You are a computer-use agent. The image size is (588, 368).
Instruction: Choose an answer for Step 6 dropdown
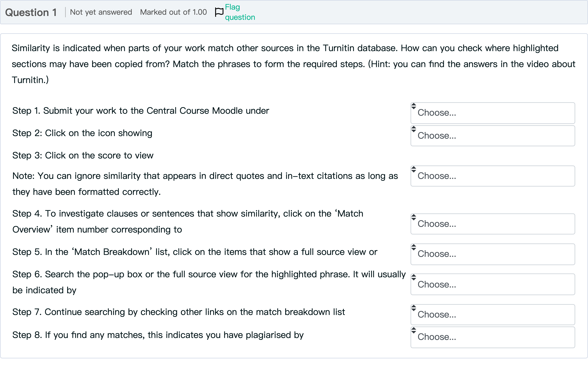coord(492,284)
